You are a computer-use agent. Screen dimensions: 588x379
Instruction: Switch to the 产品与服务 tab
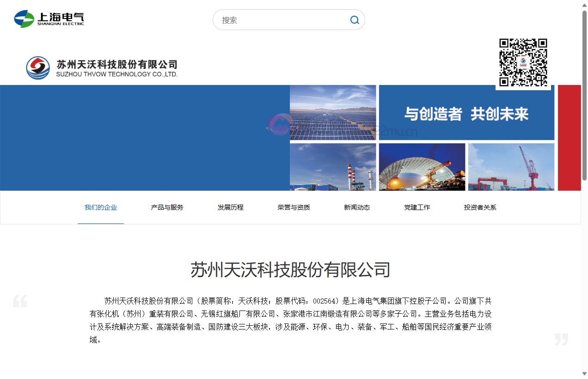click(x=166, y=207)
